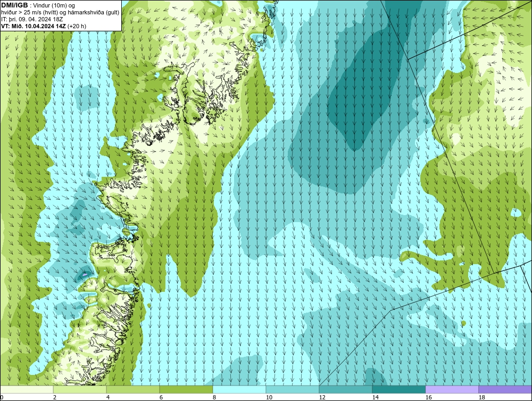Click the legend scale label '8'
The height and width of the screenshot is (401, 532).
214,397
